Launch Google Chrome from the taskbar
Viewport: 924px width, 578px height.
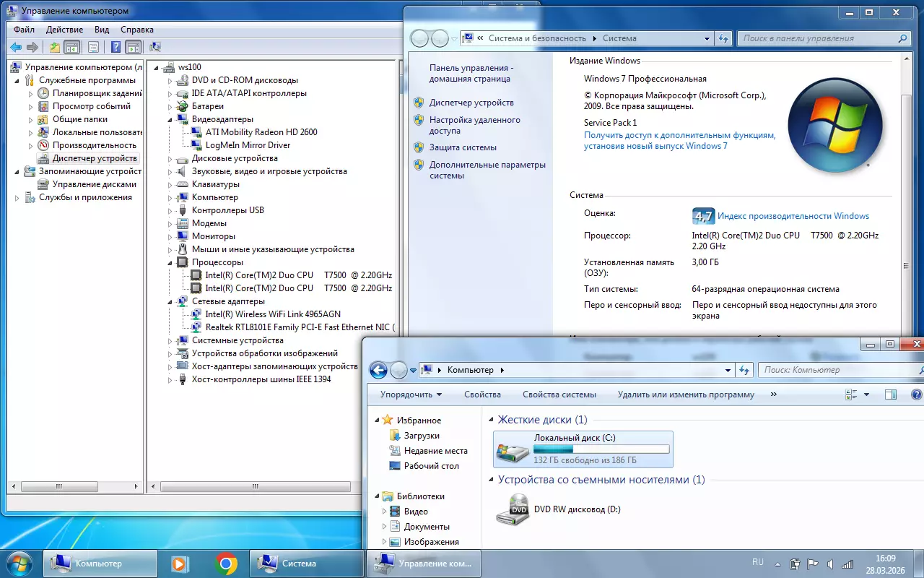click(x=225, y=563)
